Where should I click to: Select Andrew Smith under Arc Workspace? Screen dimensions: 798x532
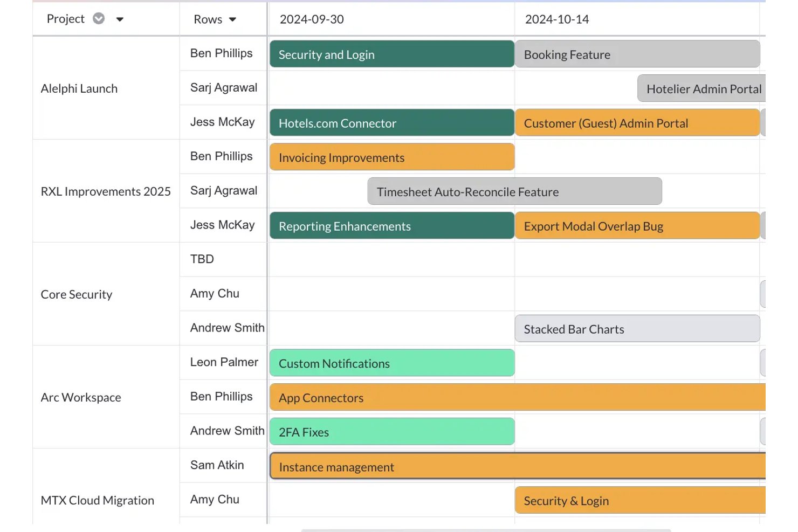223,431
